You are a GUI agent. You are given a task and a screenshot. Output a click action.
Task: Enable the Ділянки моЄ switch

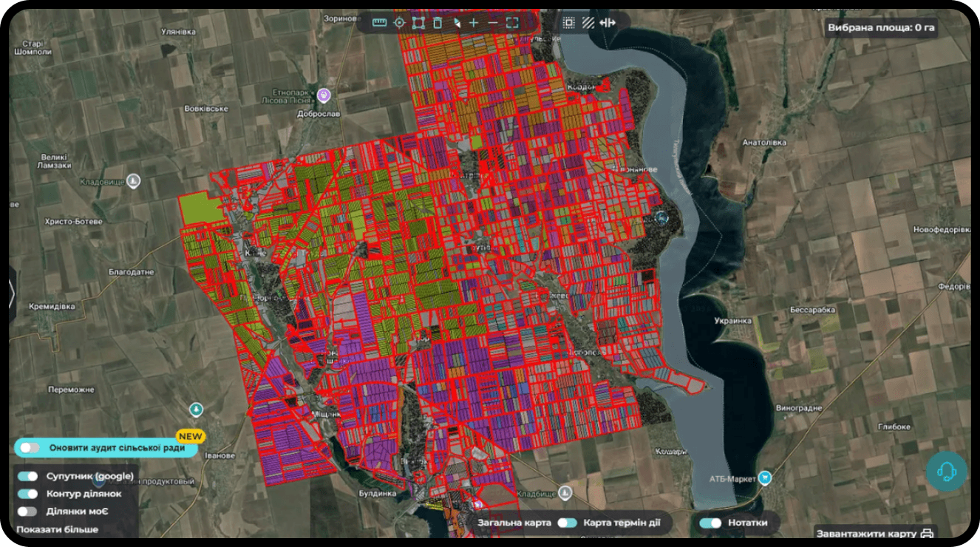[28, 511]
